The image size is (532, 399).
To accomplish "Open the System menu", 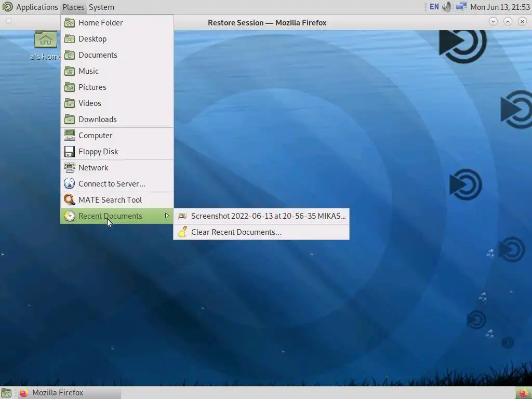I will 101,7.
